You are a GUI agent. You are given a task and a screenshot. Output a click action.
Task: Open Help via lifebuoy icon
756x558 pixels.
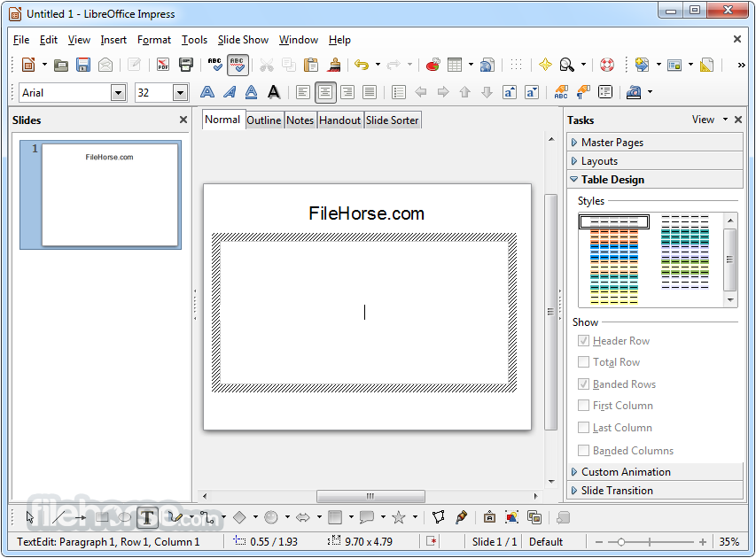point(606,65)
